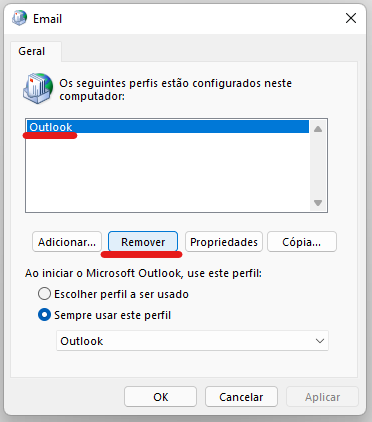The width and height of the screenshot is (372, 422).
Task: Click empty area of the profiles list box
Action: tap(168, 172)
